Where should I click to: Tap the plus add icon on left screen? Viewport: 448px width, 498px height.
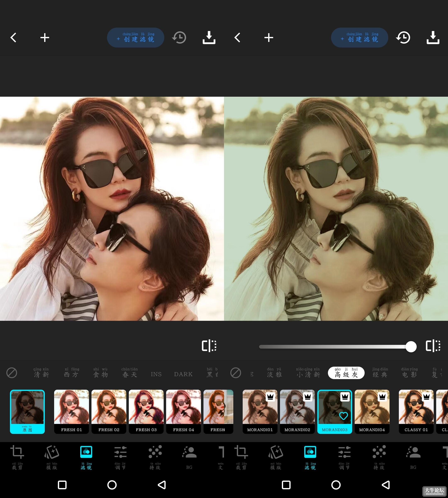coord(45,38)
